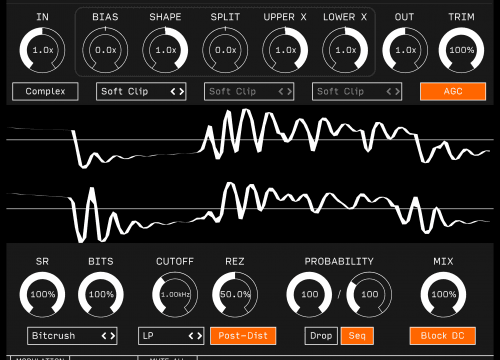Click the SHAPE knob
The width and height of the screenshot is (500, 360).
tap(165, 50)
